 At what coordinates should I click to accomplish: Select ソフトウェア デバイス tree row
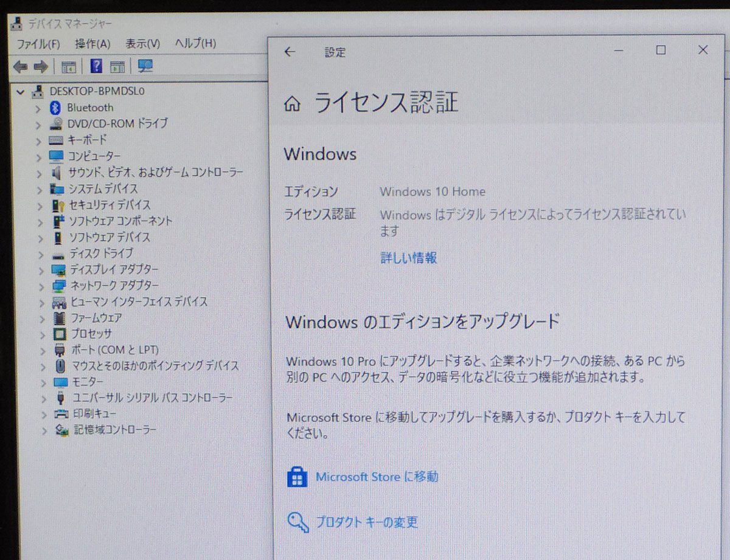(110, 237)
